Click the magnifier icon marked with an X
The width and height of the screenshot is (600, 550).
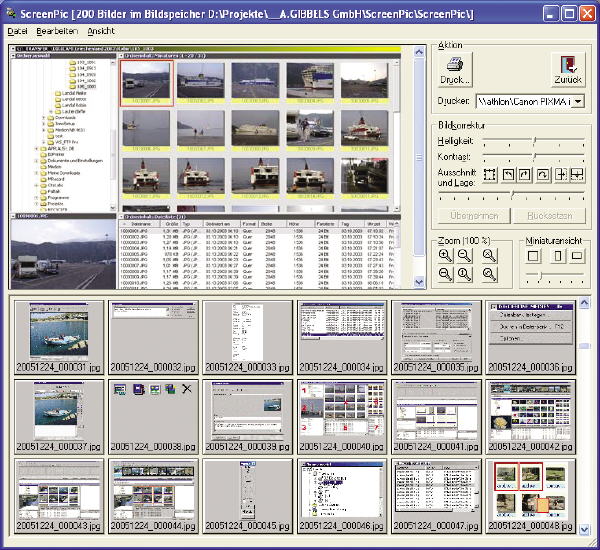489,256
